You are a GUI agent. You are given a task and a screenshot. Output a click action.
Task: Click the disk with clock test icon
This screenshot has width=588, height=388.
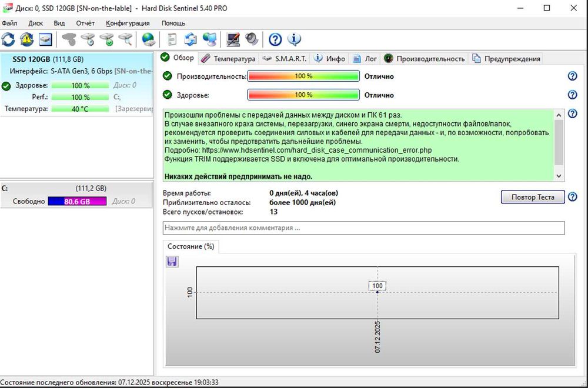89,39
